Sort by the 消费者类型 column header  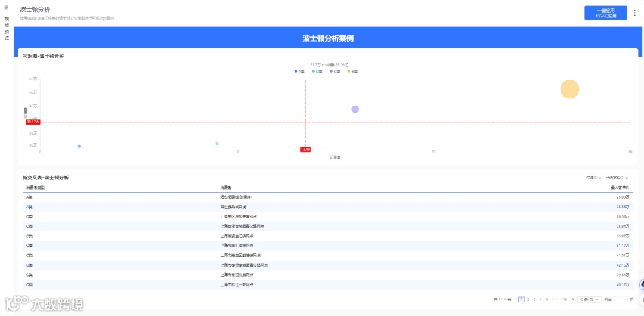click(x=35, y=187)
